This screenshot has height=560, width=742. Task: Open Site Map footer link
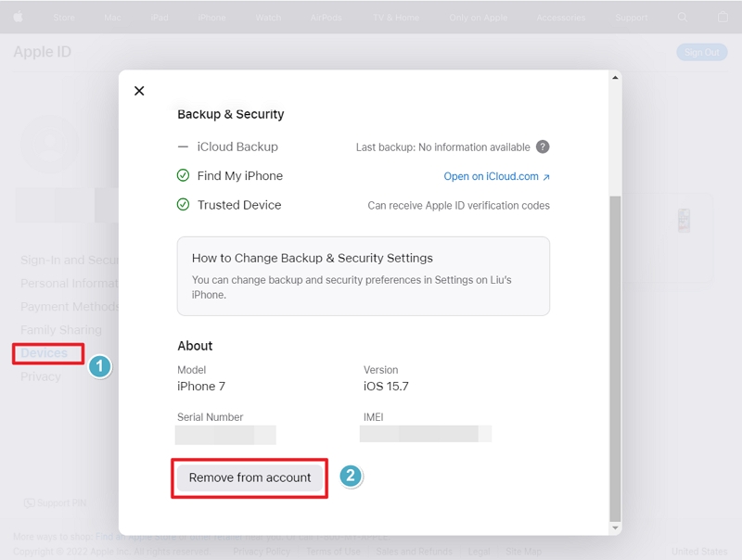(x=523, y=552)
